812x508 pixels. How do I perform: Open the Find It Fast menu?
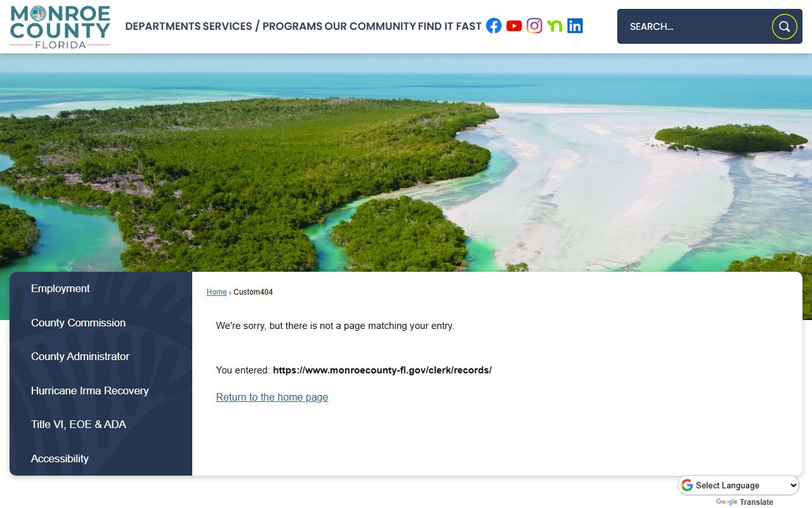point(450,26)
